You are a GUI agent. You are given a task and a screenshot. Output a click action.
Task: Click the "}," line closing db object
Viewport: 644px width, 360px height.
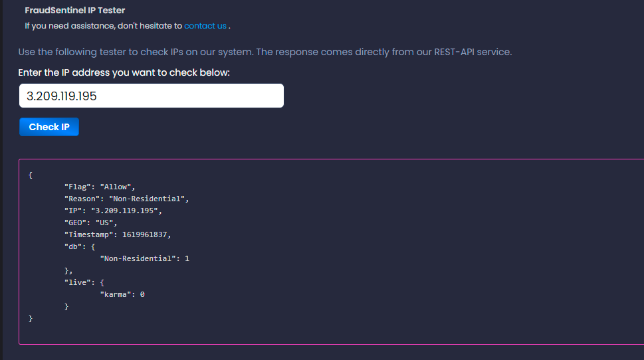(68, 270)
